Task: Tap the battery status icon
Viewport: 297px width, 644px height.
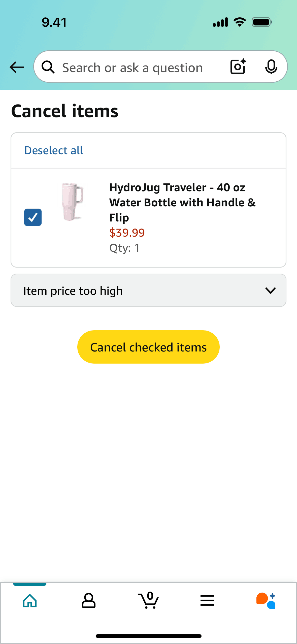Action: coord(262,22)
